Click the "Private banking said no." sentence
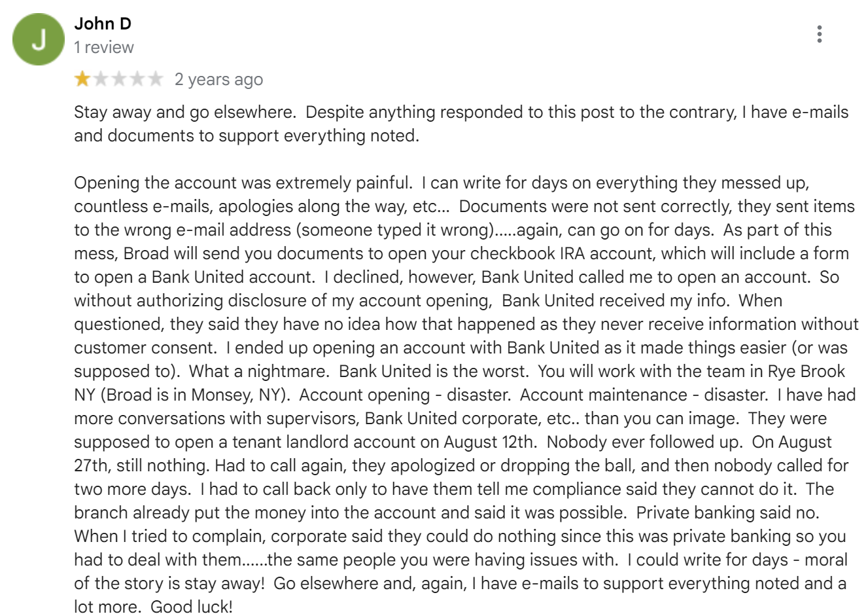The height and width of the screenshot is (614, 868). pyautogui.click(x=728, y=513)
